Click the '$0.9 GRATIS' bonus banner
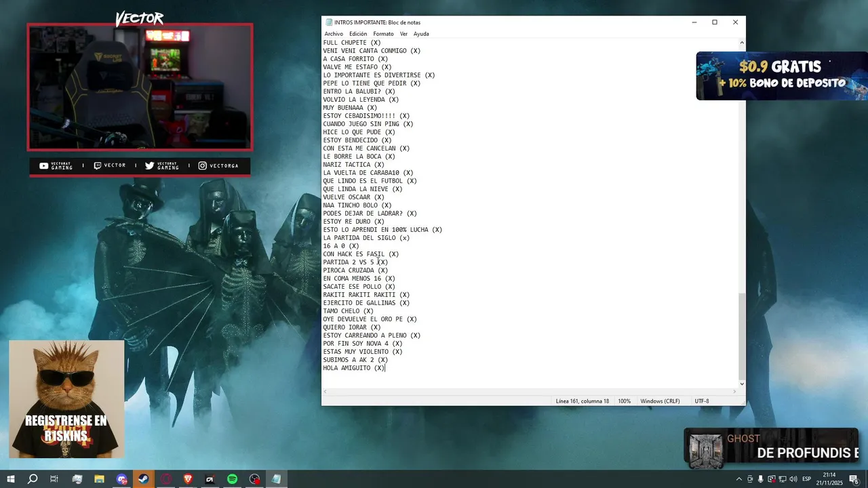 (x=782, y=76)
